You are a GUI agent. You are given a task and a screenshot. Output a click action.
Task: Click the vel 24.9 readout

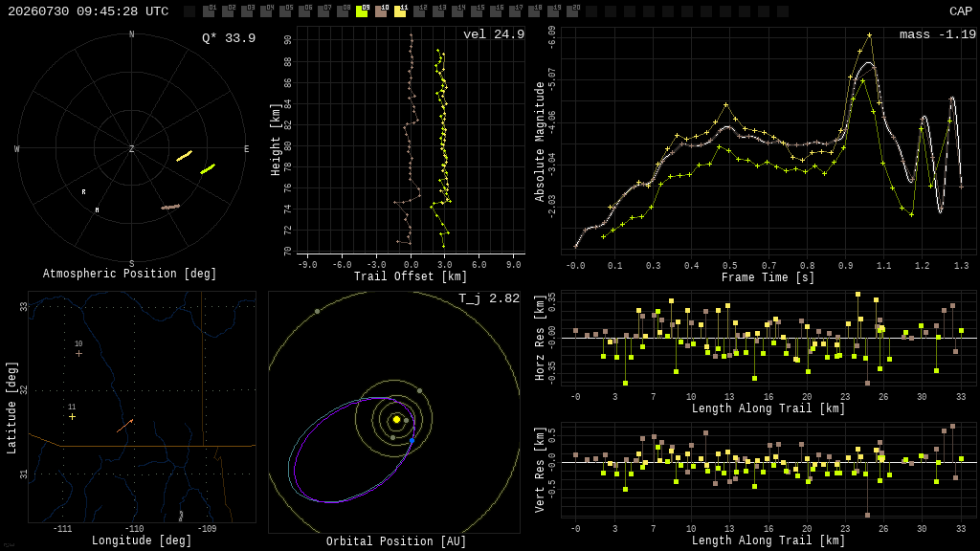click(494, 34)
